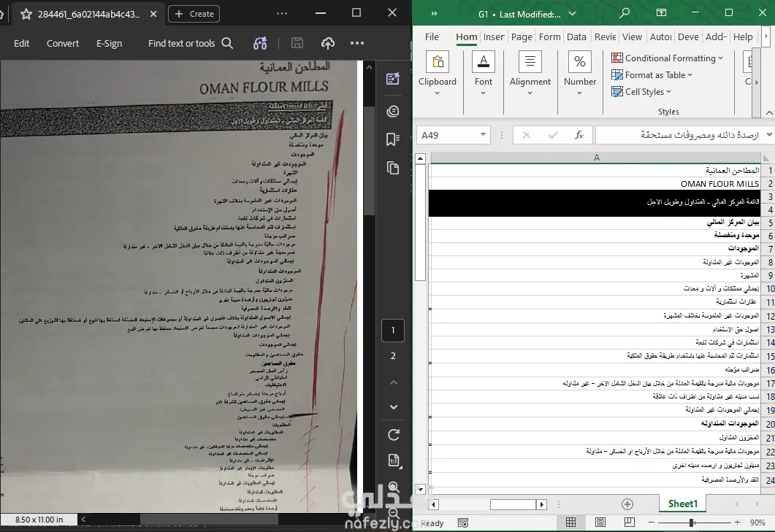Viewport: 775px width, 532px height.
Task: Click previous page up chevron in Acrobat
Action: [x=394, y=382]
